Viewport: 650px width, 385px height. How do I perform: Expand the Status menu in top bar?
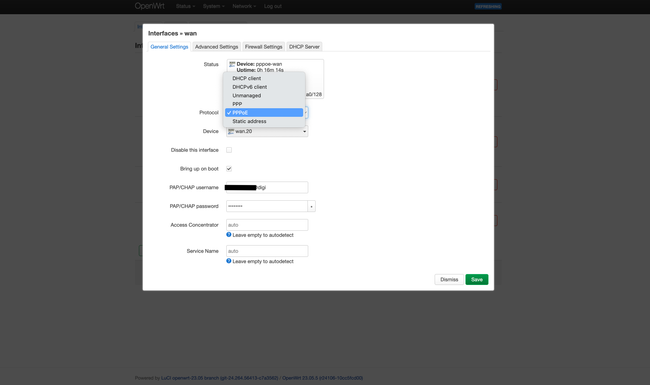[185, 6]
